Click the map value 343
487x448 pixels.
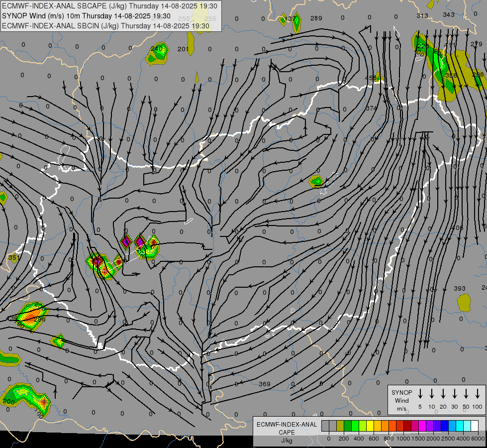(449, 14)
